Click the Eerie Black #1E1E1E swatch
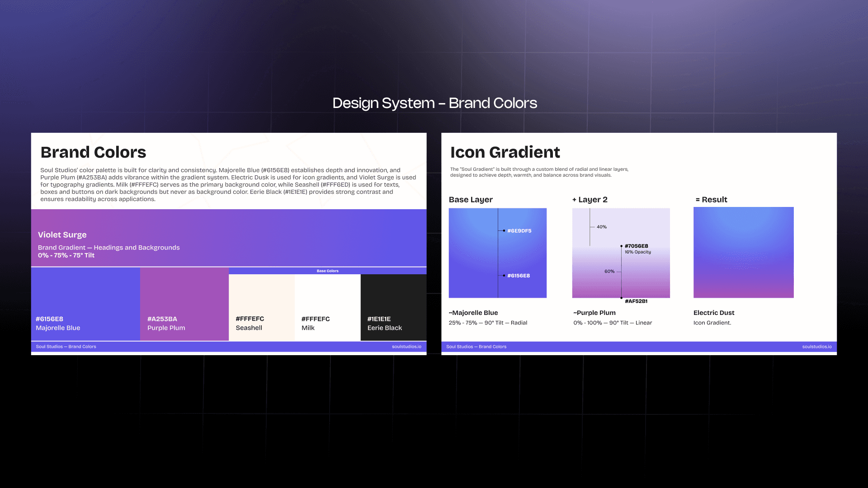Screen dimensions: 868x488 [393, 306]
